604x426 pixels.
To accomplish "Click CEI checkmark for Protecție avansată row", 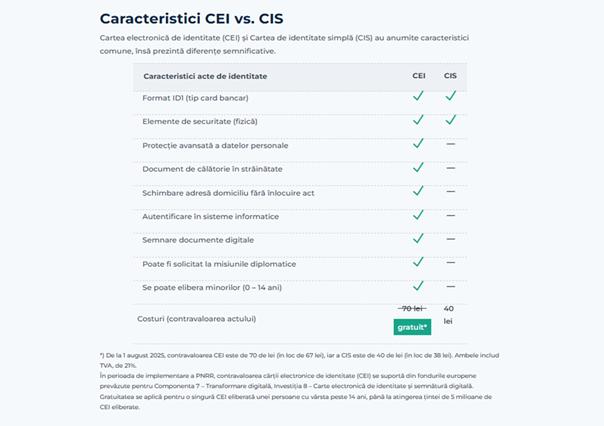I will tap(419, 144).
